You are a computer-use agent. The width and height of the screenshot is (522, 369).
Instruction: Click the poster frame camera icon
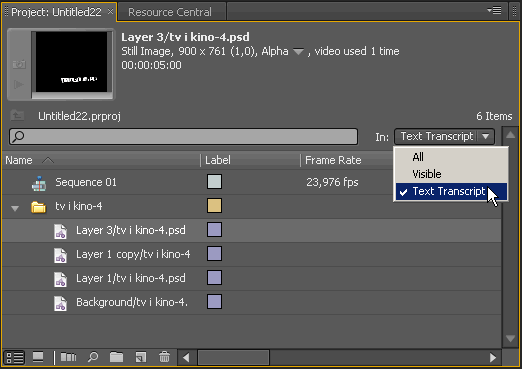click(19, 64)
